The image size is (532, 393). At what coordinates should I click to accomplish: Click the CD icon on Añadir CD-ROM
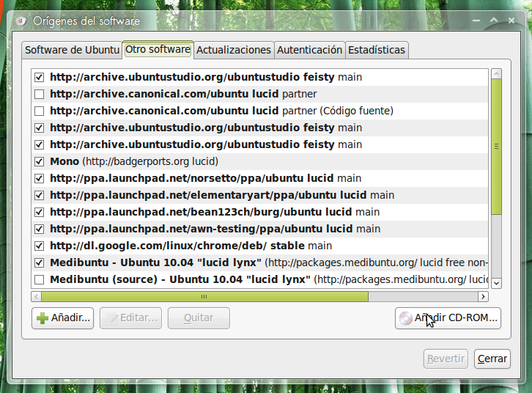[x=405, y=318]
